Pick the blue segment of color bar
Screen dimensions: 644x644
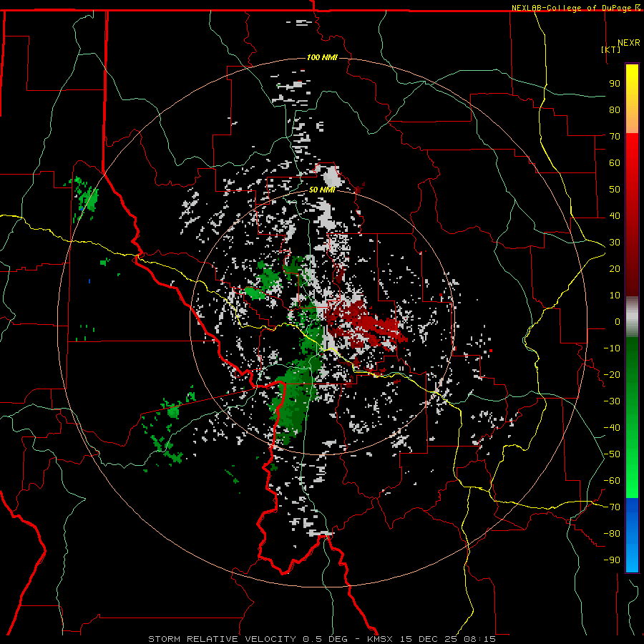point(632,535)
